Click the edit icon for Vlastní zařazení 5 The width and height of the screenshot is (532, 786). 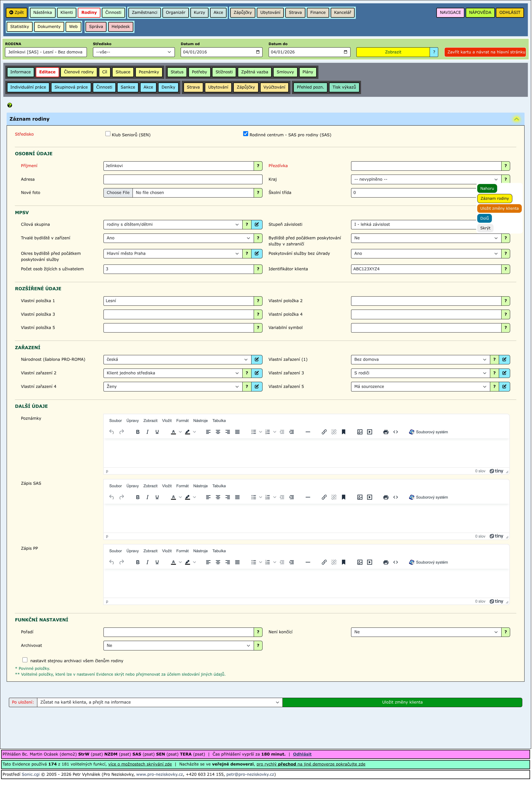tap(505, 387)
